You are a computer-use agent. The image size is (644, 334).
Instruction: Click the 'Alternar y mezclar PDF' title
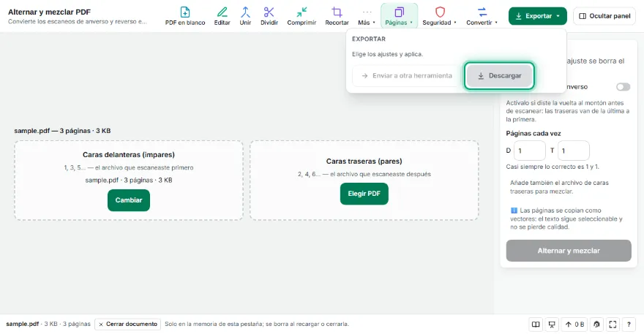coord(49,12)
